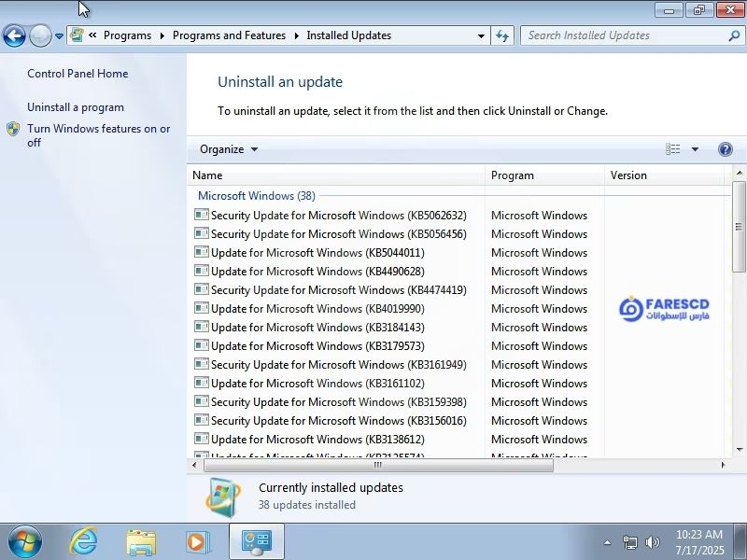747x560 pixels.
Task: Click the magnifier search icon
Action: point(734,35)
